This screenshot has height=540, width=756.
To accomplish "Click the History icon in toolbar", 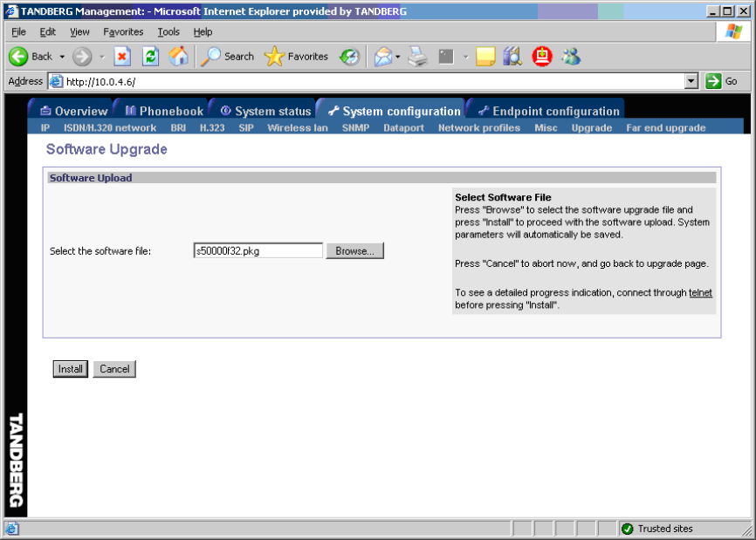I will coord(349,57).
